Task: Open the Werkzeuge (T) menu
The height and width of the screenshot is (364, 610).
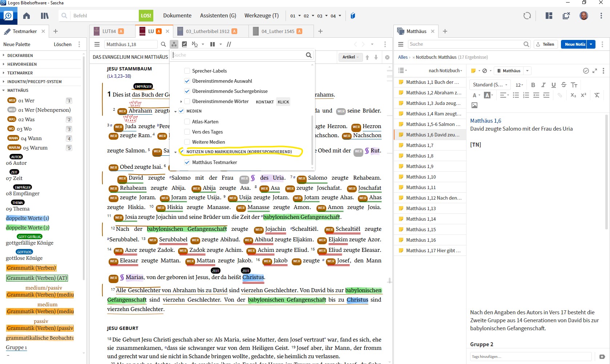Action: click(x=262, y=16)
